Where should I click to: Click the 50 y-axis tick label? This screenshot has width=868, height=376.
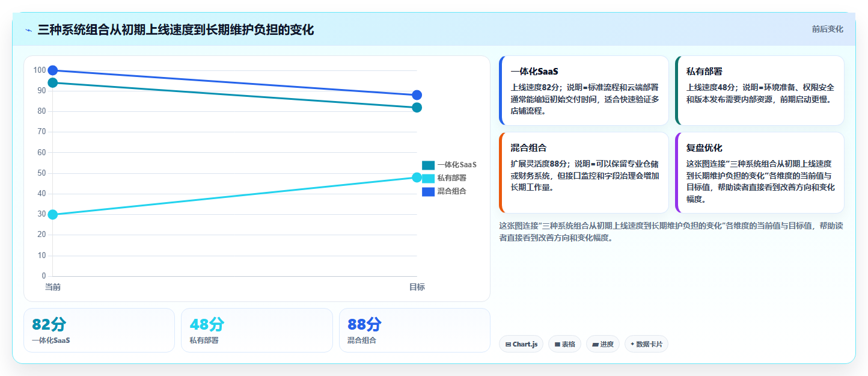point(41,173)
